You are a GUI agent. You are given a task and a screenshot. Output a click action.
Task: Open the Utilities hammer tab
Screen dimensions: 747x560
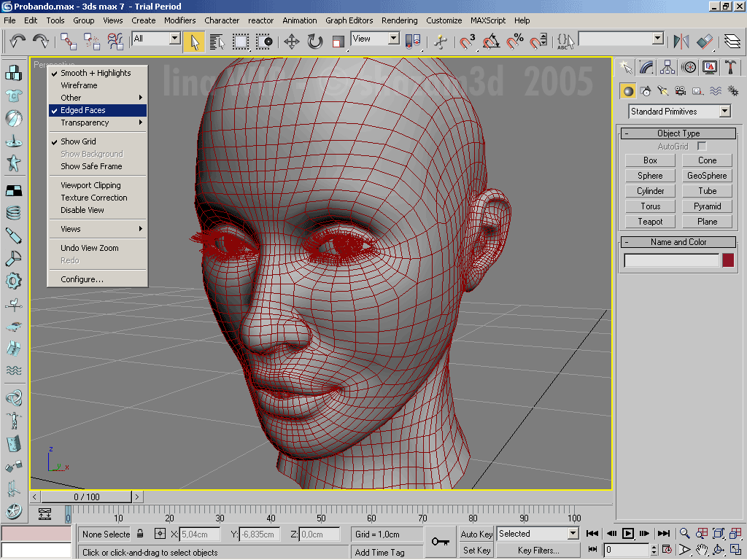click(x=730, y=68)
